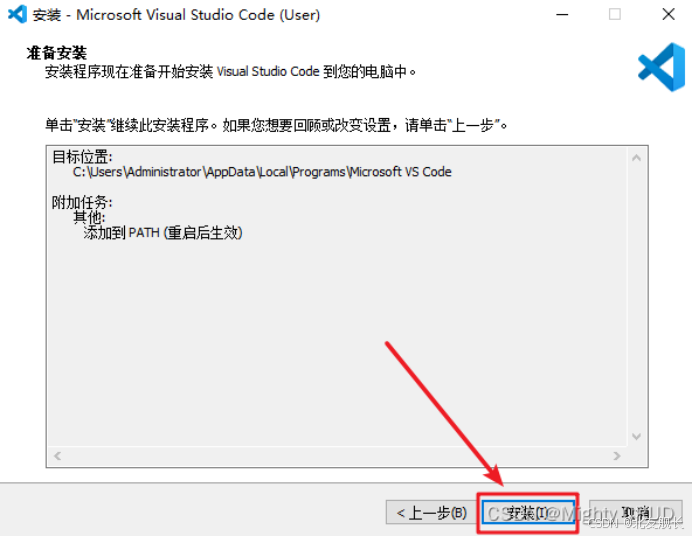
Task: Close the installer window
Action: click(669, 15)
